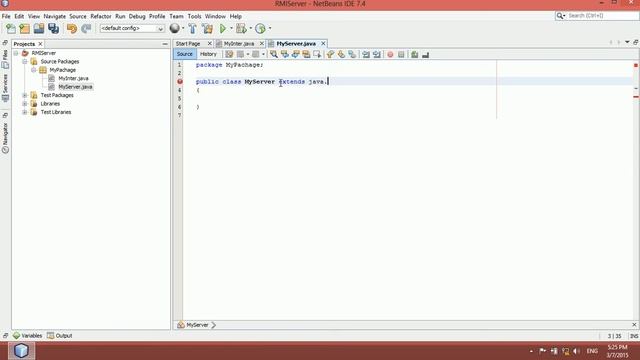The image size is (640, 360).
Task: Toggle Bookmark icon in editor toolbar
Action: pyautogui.click(x=352, y=54)
